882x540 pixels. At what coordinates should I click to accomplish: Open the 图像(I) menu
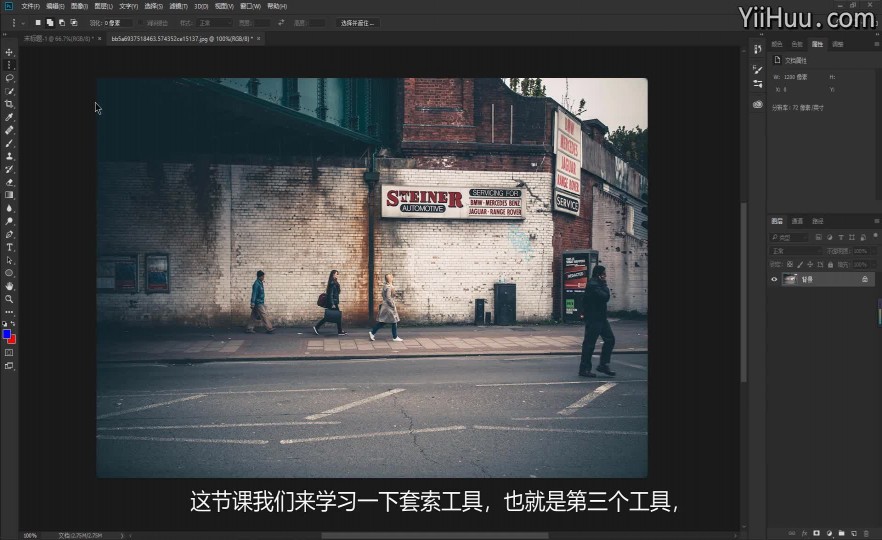click(79, 6)
